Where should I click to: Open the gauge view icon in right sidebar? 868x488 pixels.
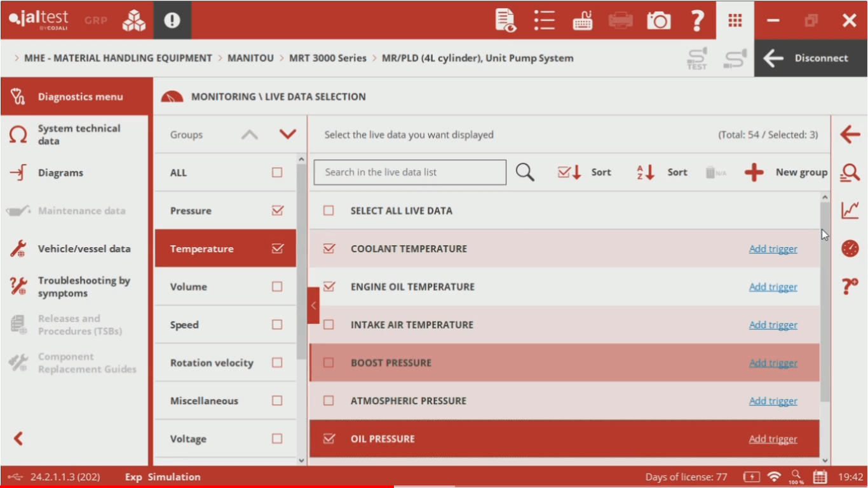[850, 248]
